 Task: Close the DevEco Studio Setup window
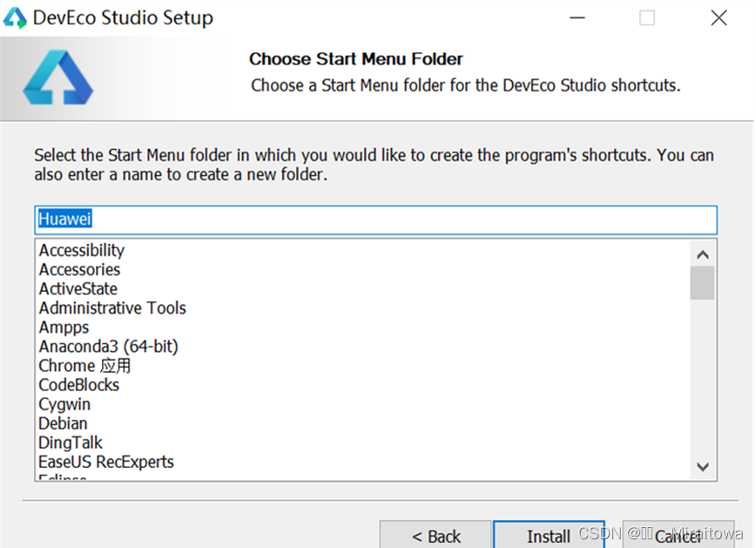(x=719, y=17)
